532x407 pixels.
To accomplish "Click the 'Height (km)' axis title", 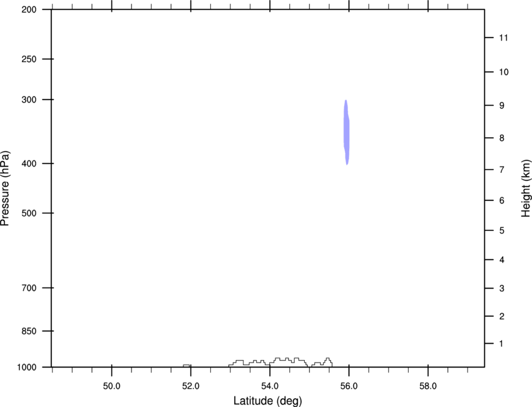I will [526, 188].
